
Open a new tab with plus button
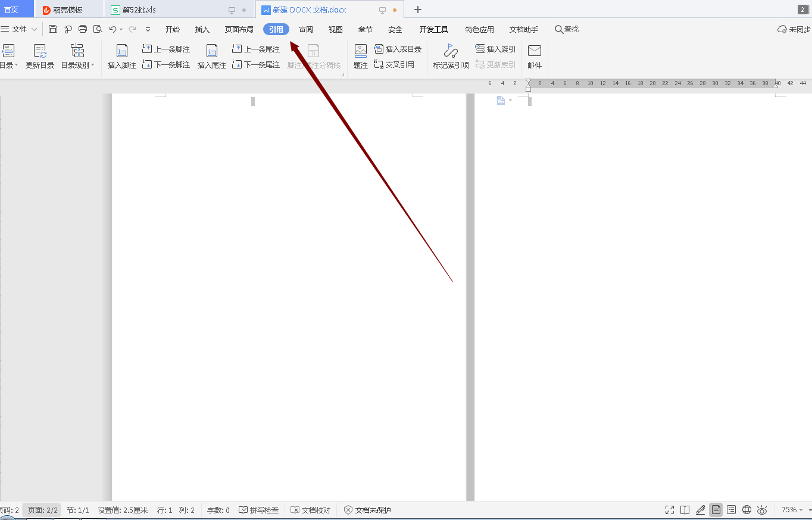tap(418, 10)
